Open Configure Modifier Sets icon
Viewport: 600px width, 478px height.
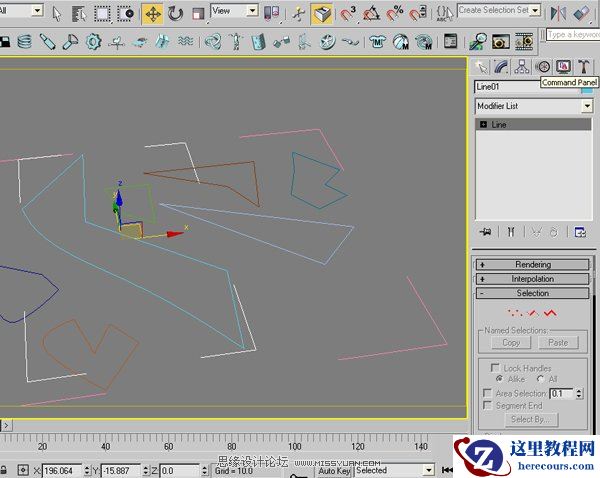(580, 232)
